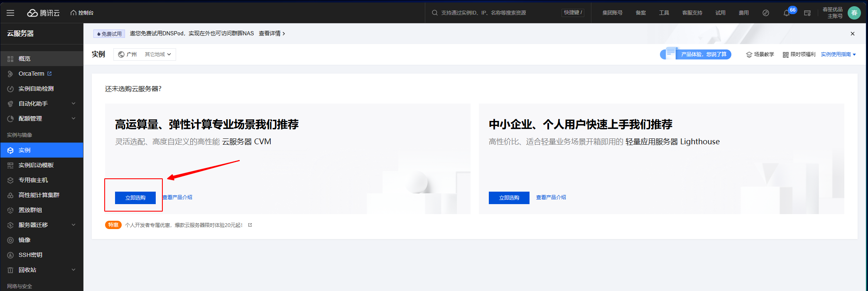Open the 客服支持 menu
868x291 pixels.
pos(692,13)
